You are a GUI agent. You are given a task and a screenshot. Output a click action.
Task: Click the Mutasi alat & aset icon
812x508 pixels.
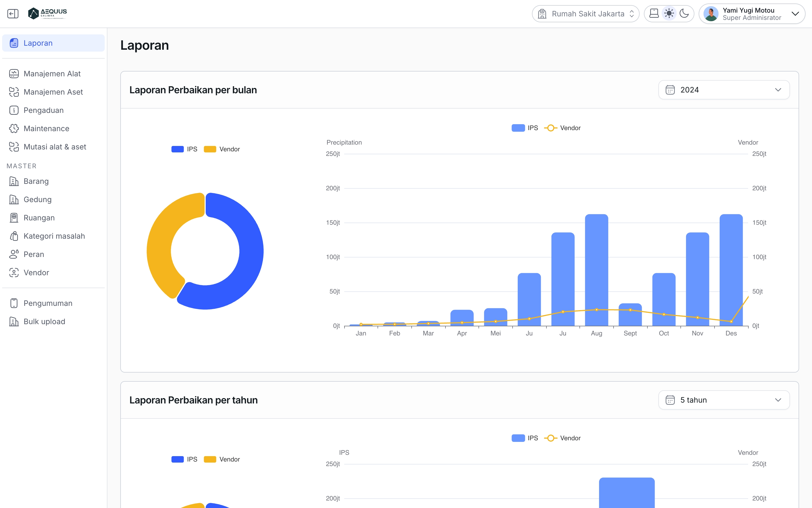(x=14, y=147)
